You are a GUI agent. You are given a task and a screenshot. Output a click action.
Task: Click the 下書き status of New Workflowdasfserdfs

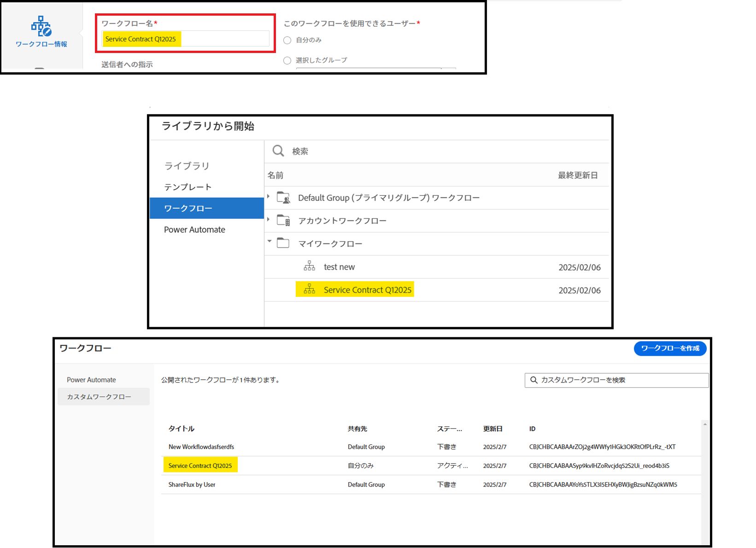(x=447, y=447)
